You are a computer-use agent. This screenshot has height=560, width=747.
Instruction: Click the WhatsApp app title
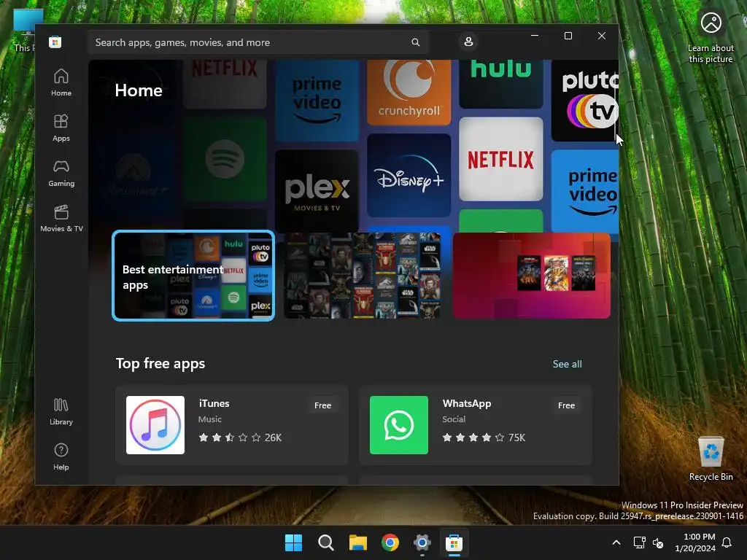(466, 403)
